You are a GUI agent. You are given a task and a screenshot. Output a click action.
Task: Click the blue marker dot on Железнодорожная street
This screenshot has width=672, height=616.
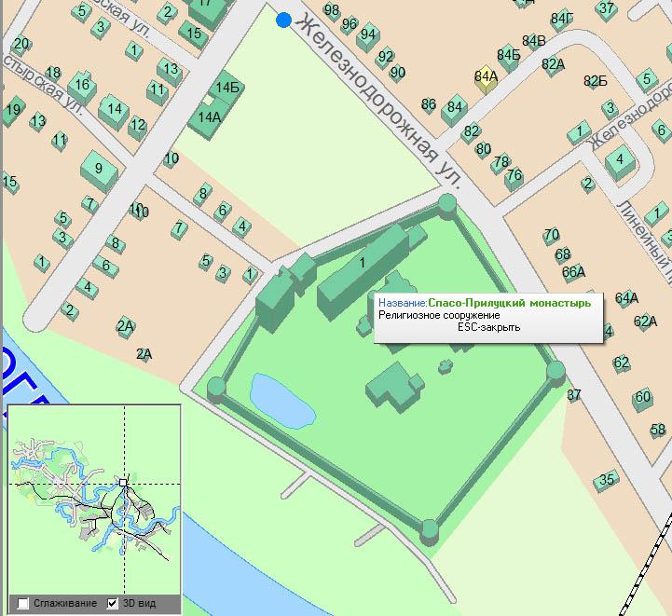point(284,20)
